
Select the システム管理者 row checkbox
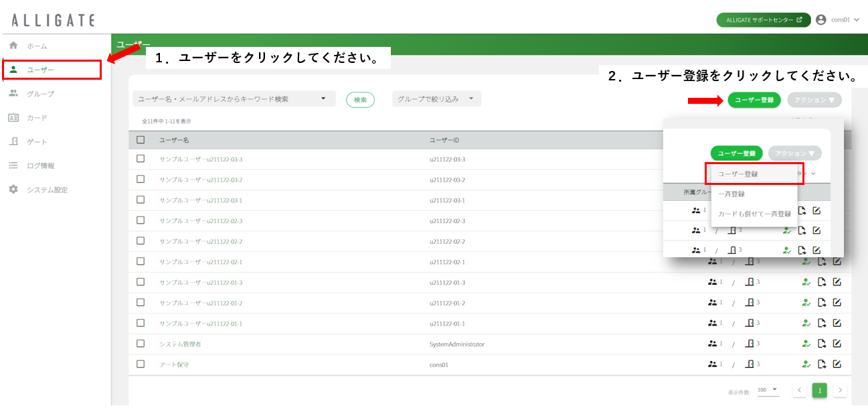141,343
